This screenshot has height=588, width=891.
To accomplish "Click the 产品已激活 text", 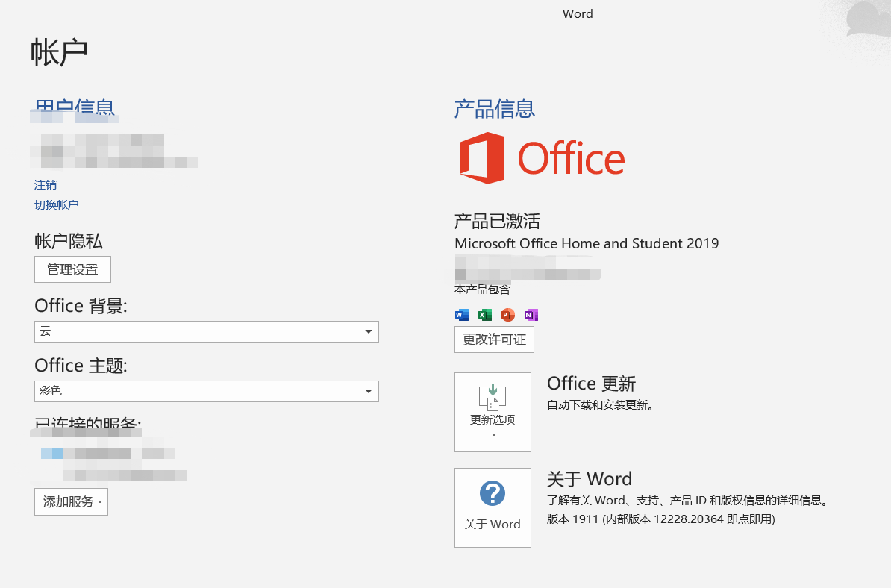I will pos(497,221).
